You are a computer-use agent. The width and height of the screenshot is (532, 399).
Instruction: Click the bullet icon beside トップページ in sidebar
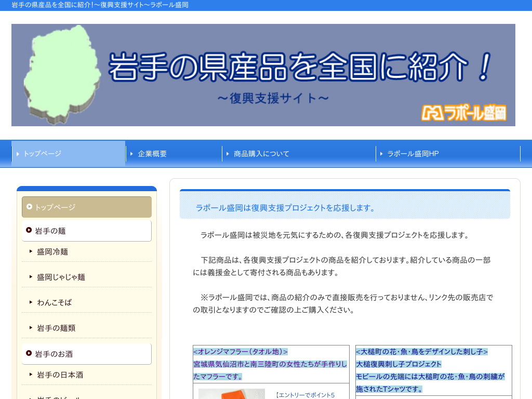[x=30, y=206]
